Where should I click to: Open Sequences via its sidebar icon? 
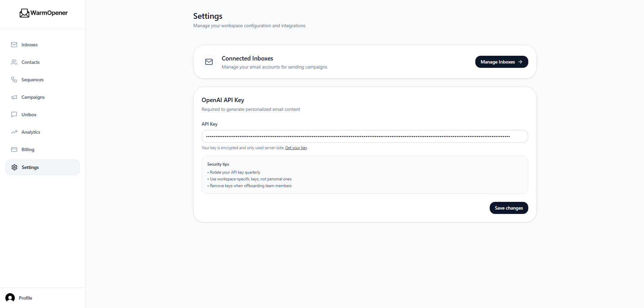coord(14,79)
